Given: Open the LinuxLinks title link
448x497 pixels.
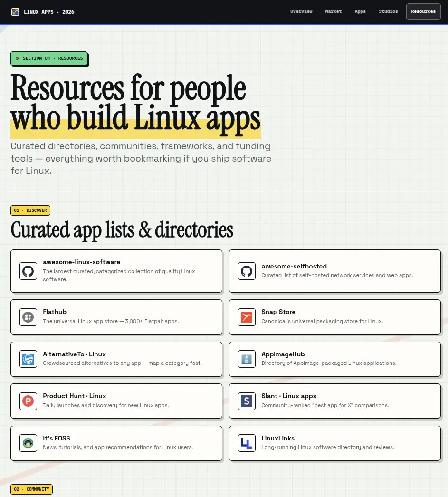Looking at the screenshot, I should pyautogui.click(x=278, y=438).
